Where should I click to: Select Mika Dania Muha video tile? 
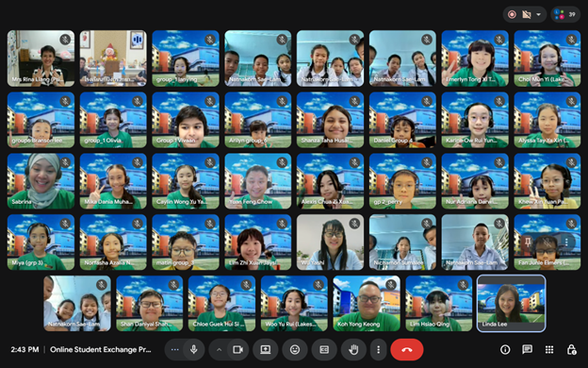click(113, 181)
